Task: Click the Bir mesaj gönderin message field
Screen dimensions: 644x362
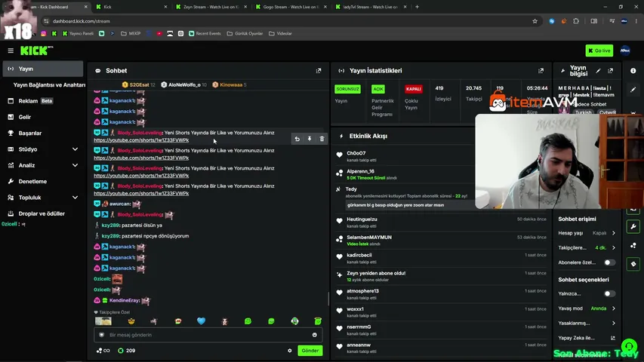Action: pyautogui.click(x=208, y=335)
